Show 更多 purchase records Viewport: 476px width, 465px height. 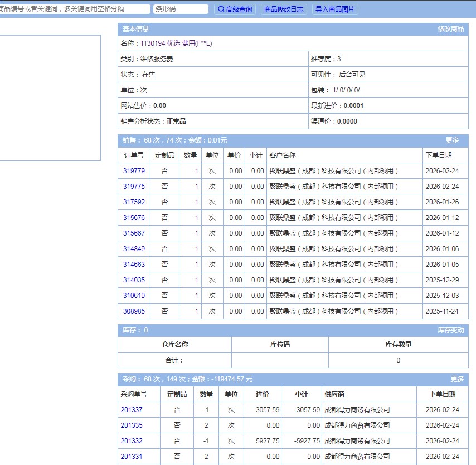point(457,379)
